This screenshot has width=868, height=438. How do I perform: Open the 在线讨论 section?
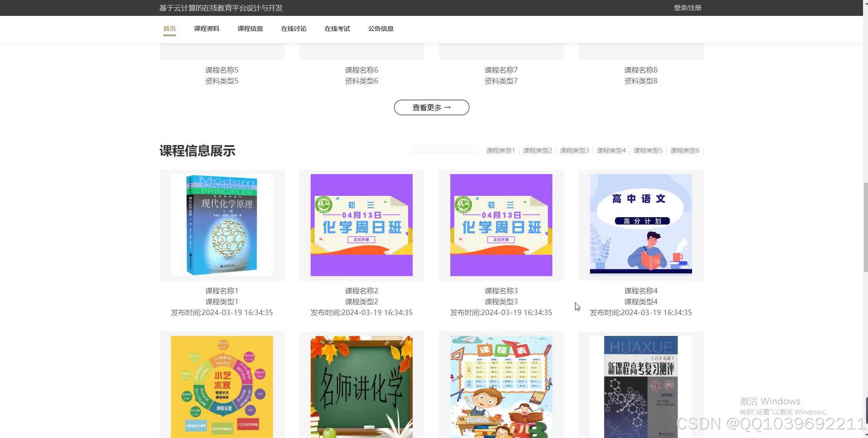[x=293, y=29]
